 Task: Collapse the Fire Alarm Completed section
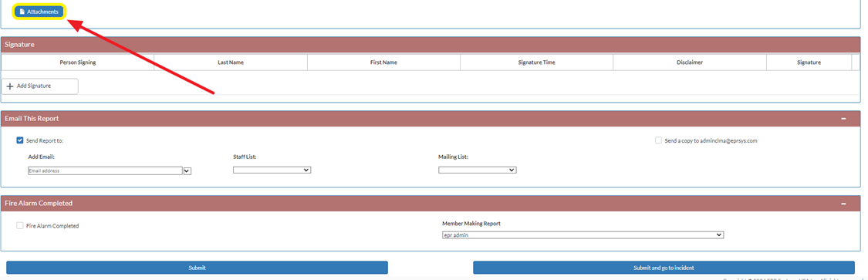pos(843,204)
